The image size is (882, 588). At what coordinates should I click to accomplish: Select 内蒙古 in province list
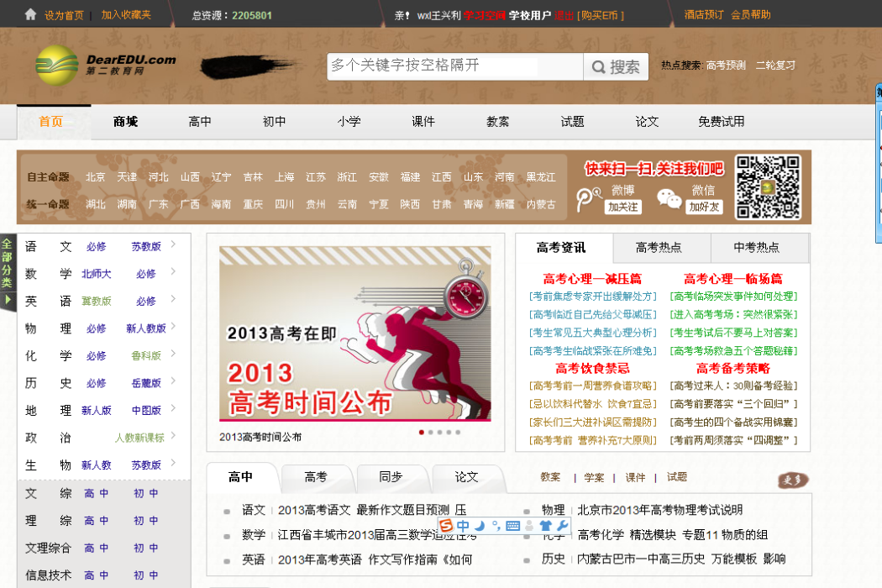click(x=541, y=204)
